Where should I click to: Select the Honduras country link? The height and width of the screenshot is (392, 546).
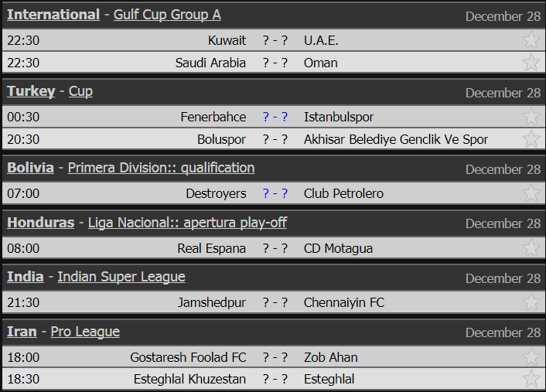click(41, 223)
